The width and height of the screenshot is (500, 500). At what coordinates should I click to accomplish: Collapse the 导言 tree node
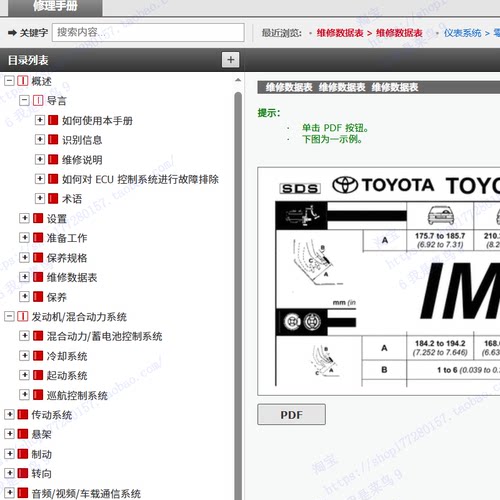coord(24,100)
